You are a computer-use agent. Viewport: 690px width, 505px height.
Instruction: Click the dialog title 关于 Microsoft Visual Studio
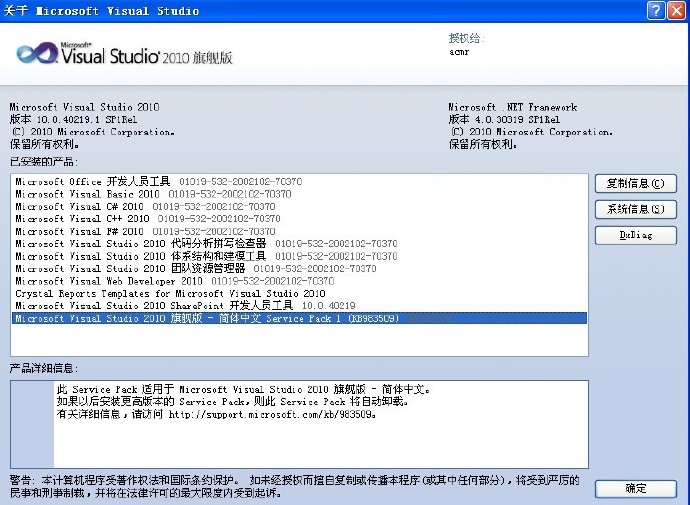[101, 11]
